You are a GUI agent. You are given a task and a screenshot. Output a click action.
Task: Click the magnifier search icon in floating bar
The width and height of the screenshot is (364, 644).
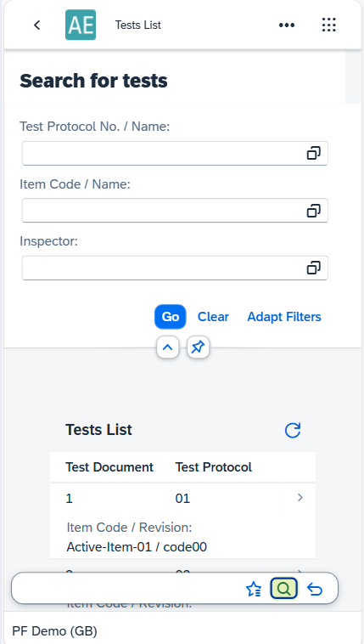[283, 589]
